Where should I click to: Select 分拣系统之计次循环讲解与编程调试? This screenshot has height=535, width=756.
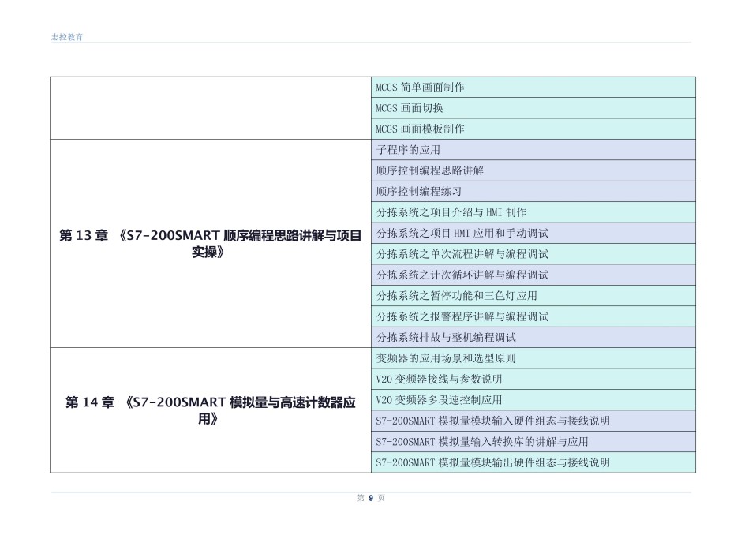533,275
